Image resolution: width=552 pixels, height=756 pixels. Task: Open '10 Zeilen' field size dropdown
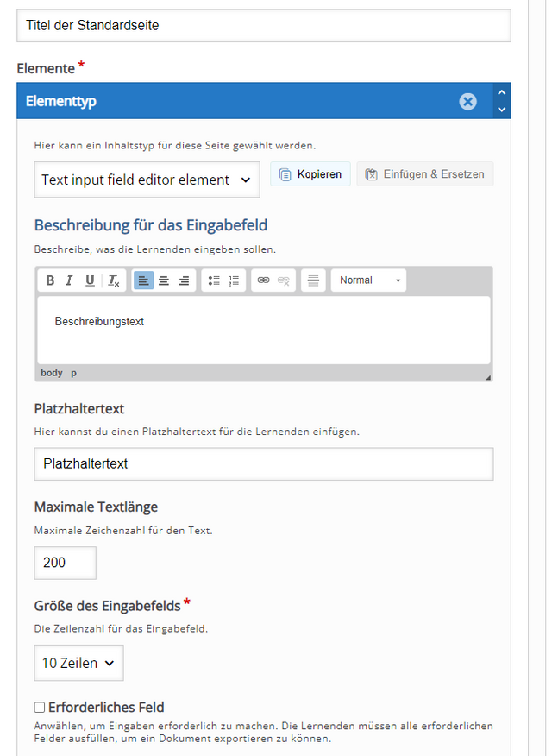(78, 663)
